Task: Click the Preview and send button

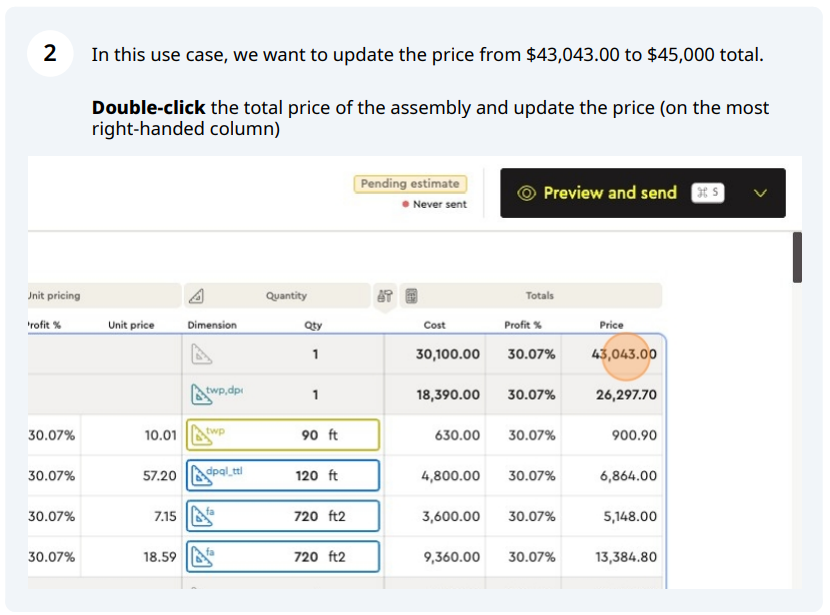Action: click(x=610, y=193)
